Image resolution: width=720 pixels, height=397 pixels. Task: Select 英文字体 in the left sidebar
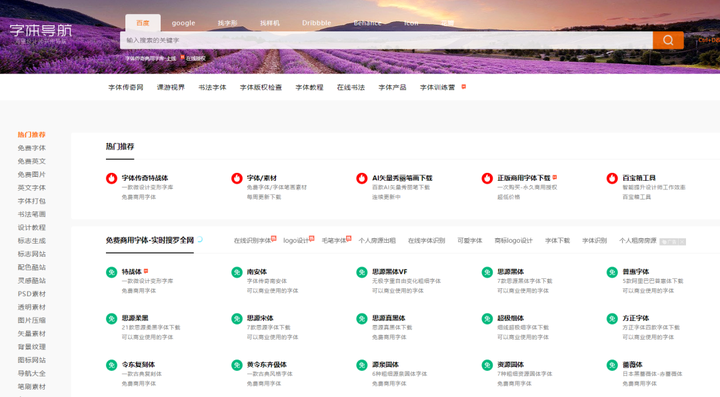click(32, 188)
